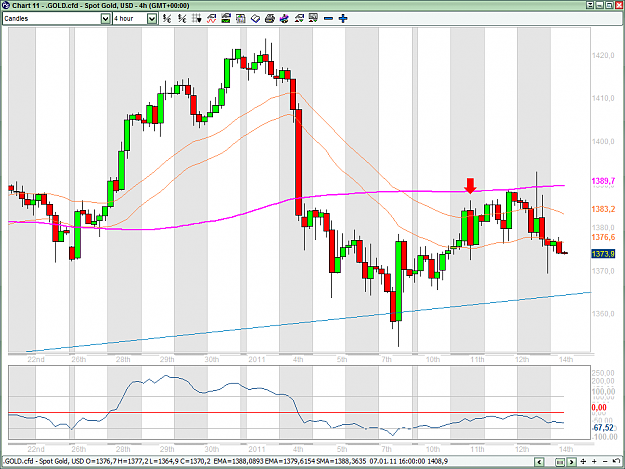Open the Candles chart type dropdown
Viewport: 625px width, 469px height.
click(x=105, y=18)
